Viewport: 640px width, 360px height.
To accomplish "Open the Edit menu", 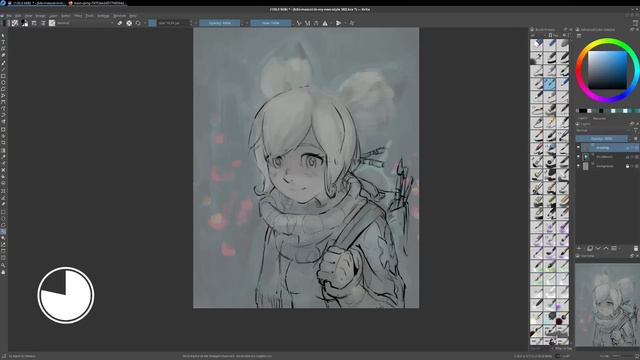I will pyautogui.click(x=18, y=16).
